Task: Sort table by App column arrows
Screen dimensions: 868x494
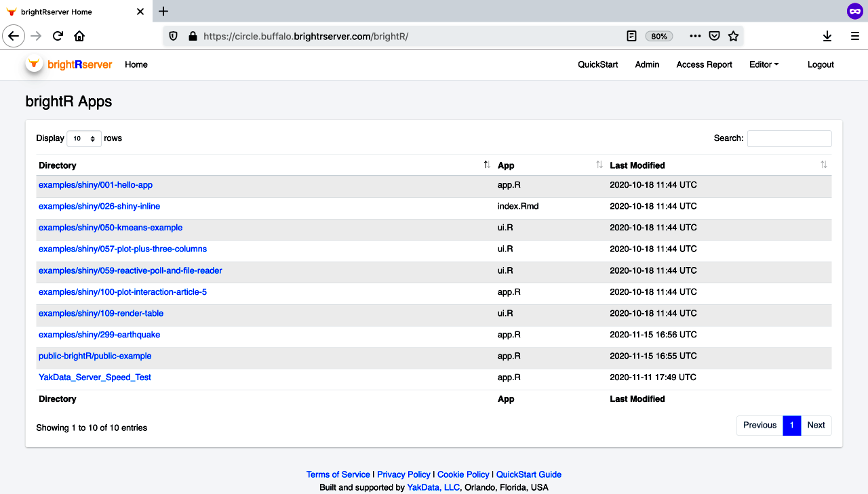Action: 599,165
